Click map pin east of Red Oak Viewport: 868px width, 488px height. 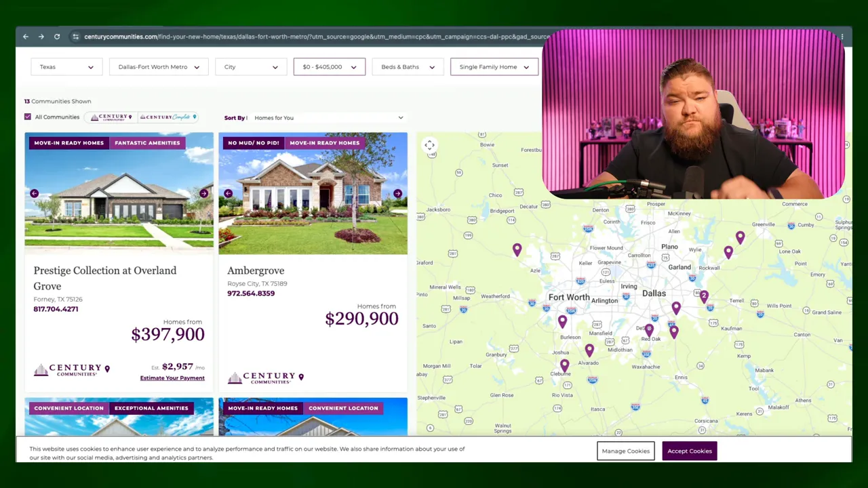click(x=673, y=332)
